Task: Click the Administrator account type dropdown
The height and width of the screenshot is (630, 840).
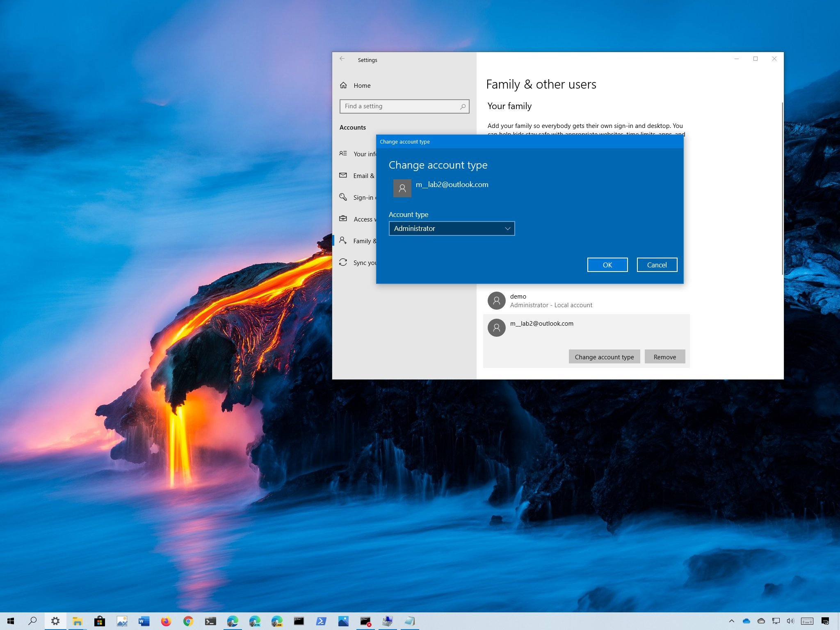Action: click(x=451, y=228)
